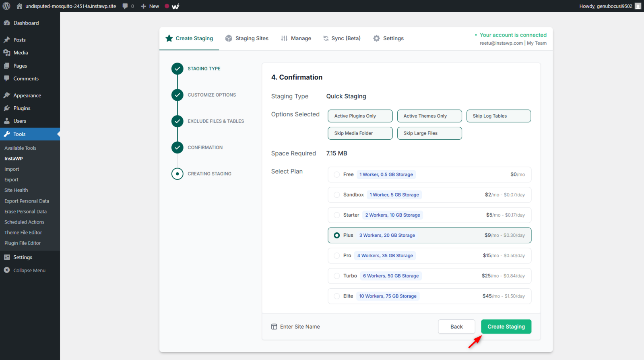644x360 pixels.
Task: Open the user avatar in admin bar
Action: pos(638,6)
